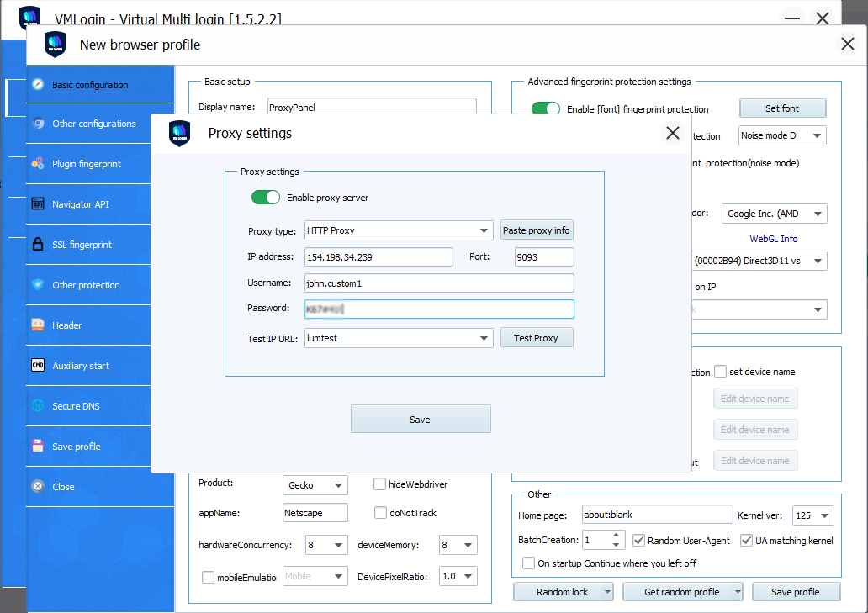
Task: Click the SSL fingerprint lock icon
Action: (38, 245)
